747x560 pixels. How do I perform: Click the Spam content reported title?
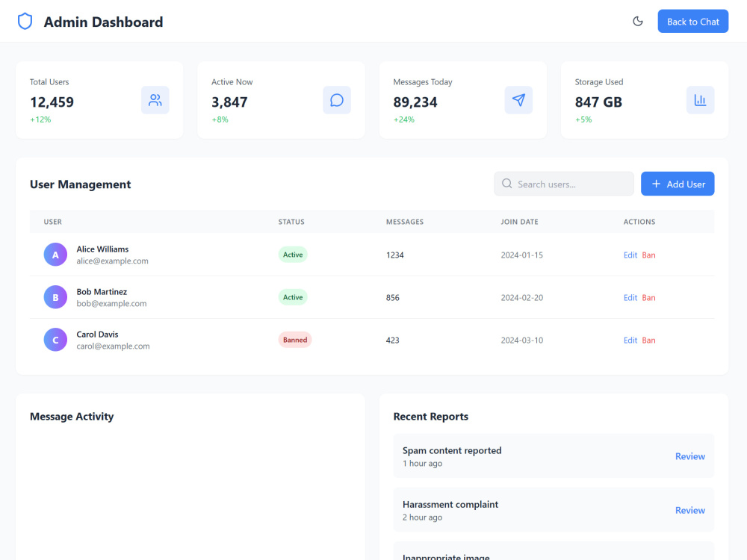452,450
